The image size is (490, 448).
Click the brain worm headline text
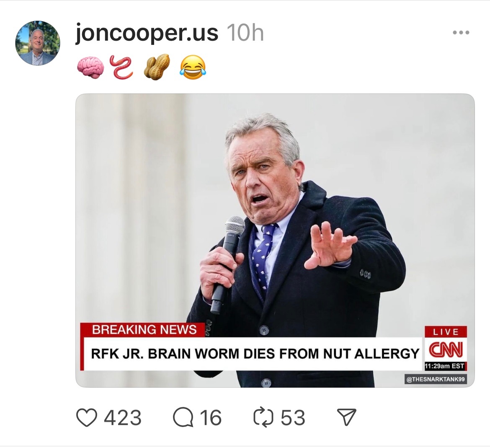click(255, 354)
